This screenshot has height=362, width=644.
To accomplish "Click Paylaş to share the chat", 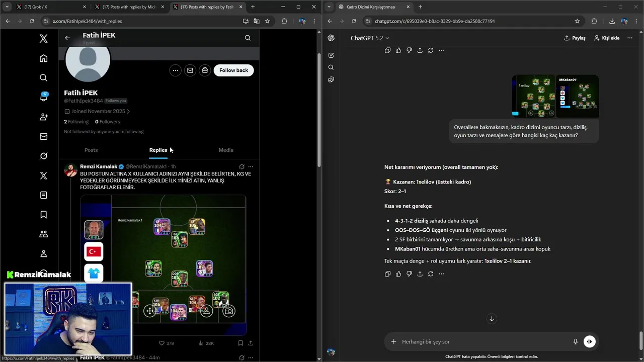I will [575, 38].
